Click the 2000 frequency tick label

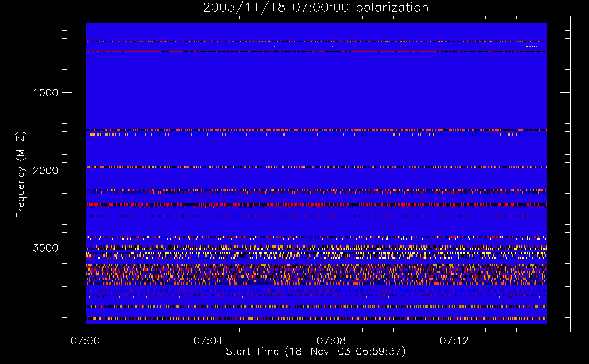(46, 170)
